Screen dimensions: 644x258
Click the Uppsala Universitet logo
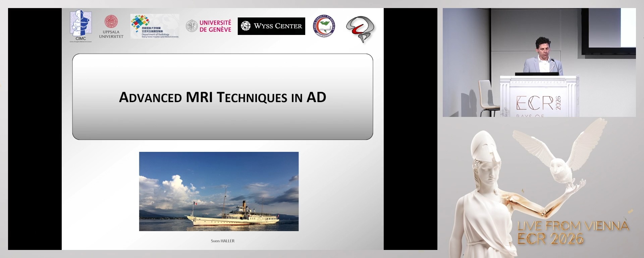coord(111,26)
